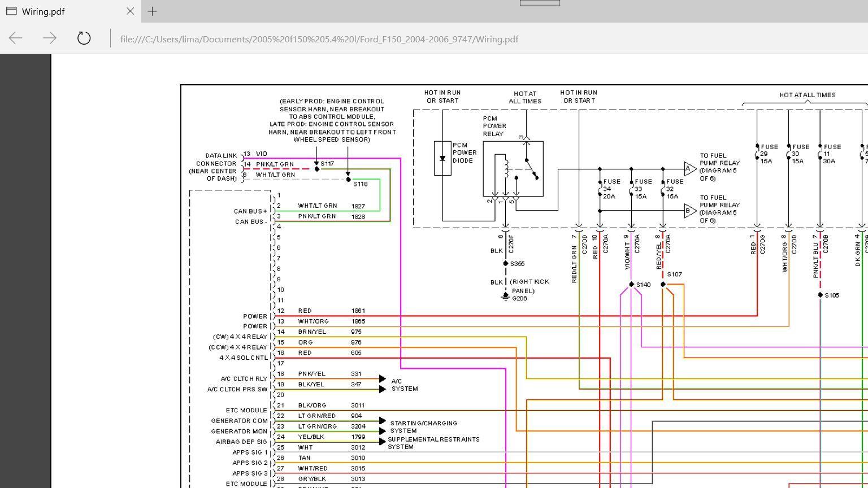Select the file path in the address bar
Viewport: 868px width, 488px height.
(319, 39)
